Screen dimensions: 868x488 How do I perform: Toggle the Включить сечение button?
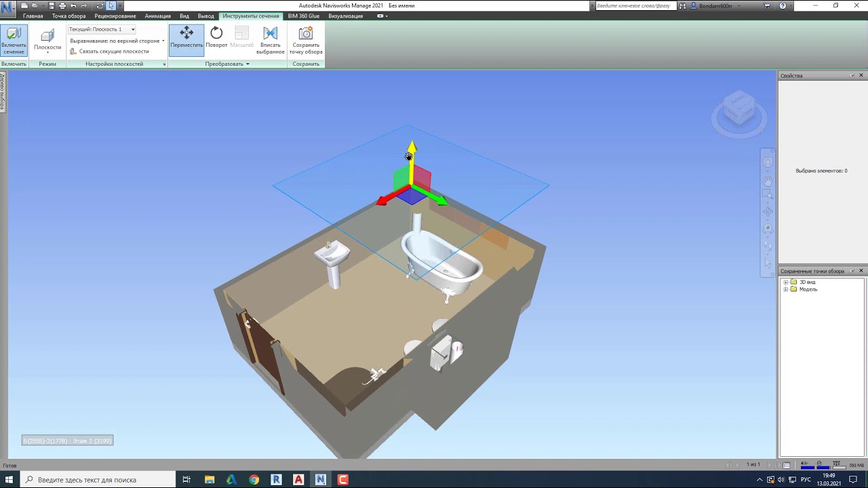14,41
